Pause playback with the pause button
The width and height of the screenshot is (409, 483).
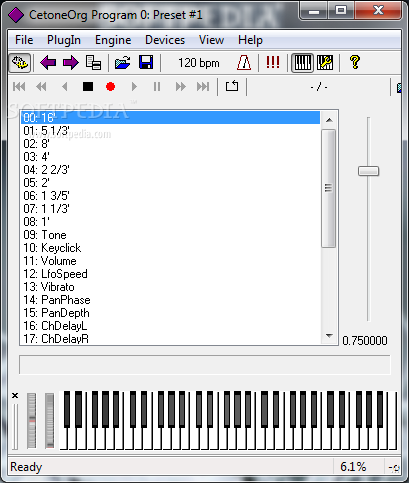(x=157, y=87)
